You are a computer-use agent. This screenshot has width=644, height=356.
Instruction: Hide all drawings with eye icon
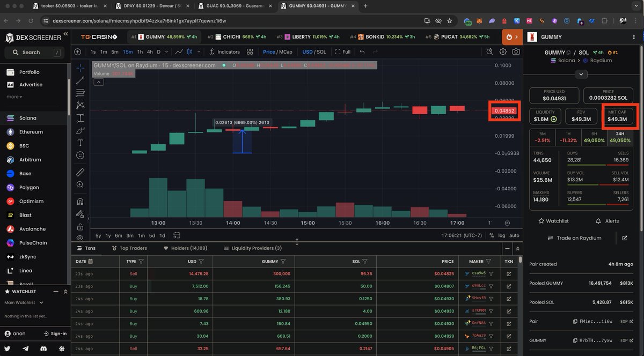tap(80, 238)
